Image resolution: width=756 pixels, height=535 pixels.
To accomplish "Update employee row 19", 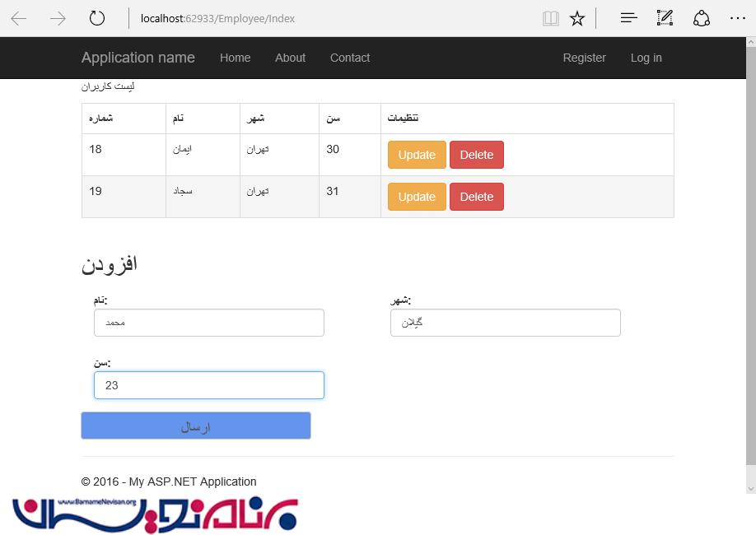I will tap(417, 197).
